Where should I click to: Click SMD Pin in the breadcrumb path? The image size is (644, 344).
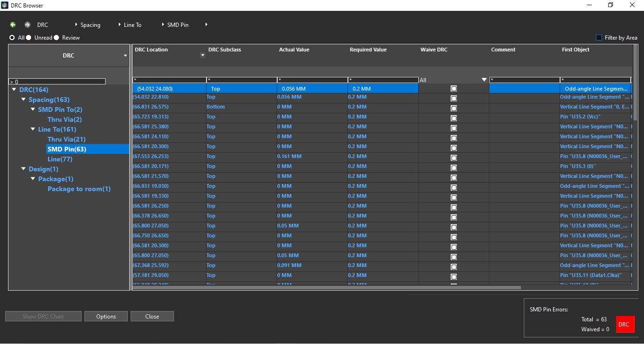(x=178, y=25)
